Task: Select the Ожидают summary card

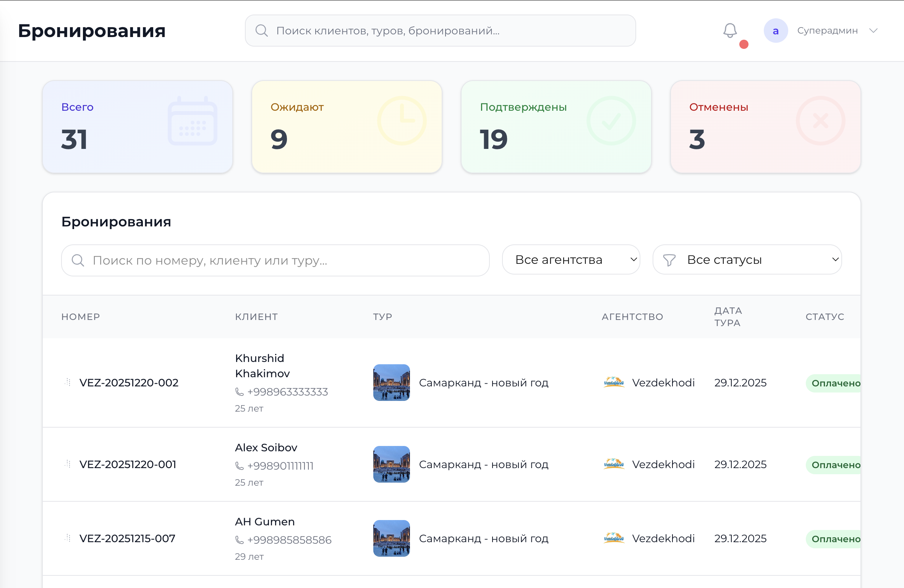Action: [346, 126]
